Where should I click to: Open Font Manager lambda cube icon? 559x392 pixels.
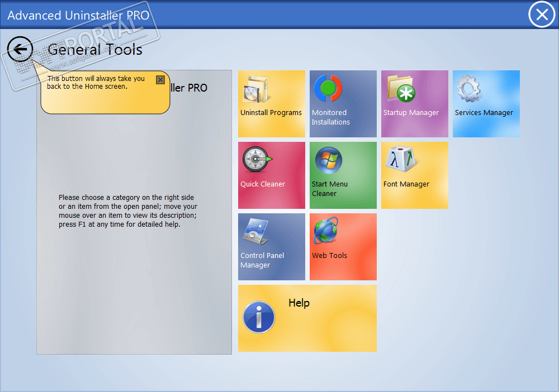click(x=401, y=159)
